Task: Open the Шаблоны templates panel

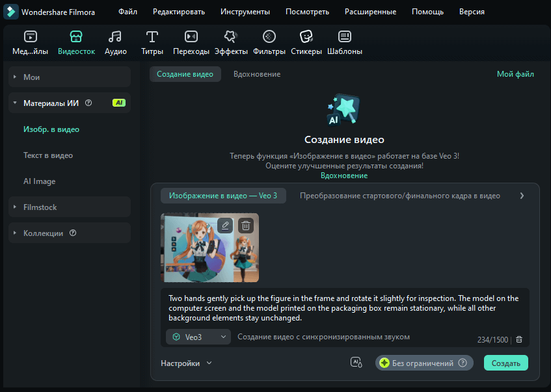Action: [x=345, y=43]
